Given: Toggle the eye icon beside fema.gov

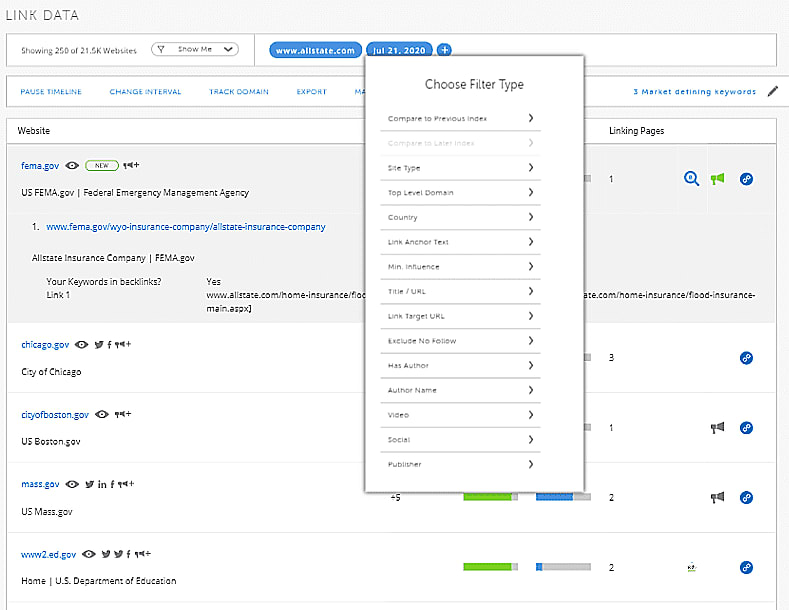Looking at the screenshot, I should (x=72, y=165).
